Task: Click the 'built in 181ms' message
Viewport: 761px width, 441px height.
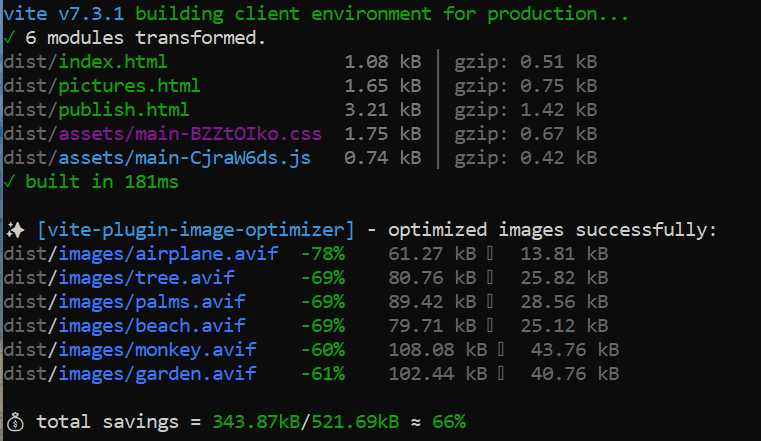Action: point(102,182)
